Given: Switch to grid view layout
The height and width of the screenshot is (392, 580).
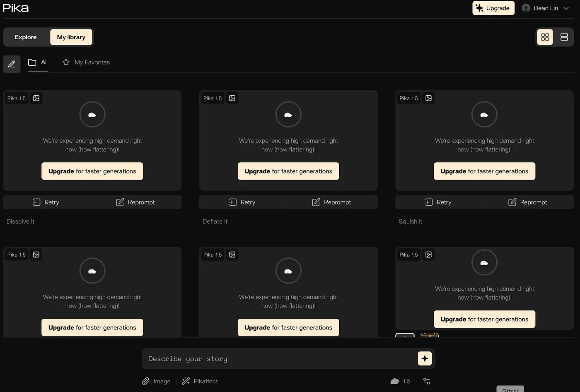Looking at the screenshot, I should pyautogui.click(x=545, y=37).
